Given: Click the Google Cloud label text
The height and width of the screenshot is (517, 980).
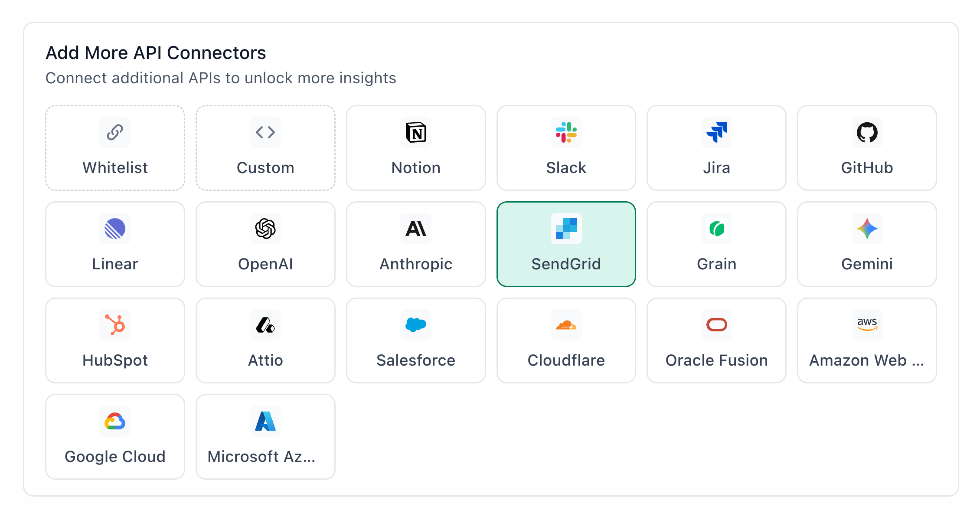Looking at the screenshot, I should 115,457.
